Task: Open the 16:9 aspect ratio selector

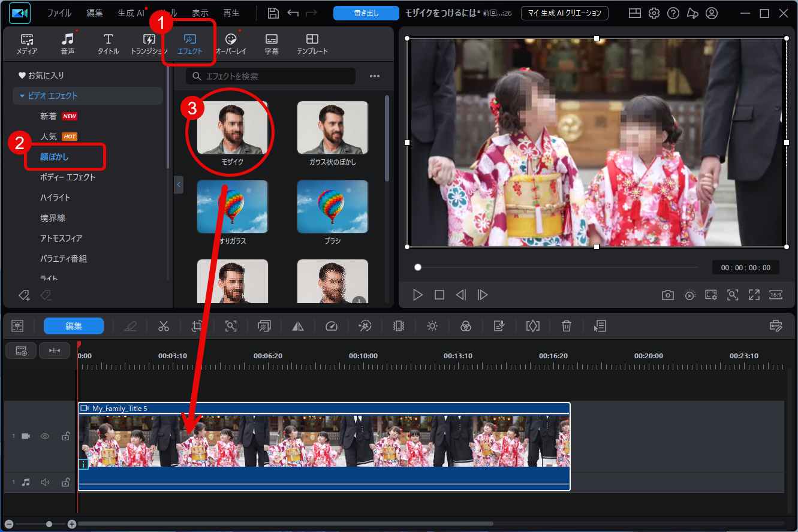Action: (776, 295)
